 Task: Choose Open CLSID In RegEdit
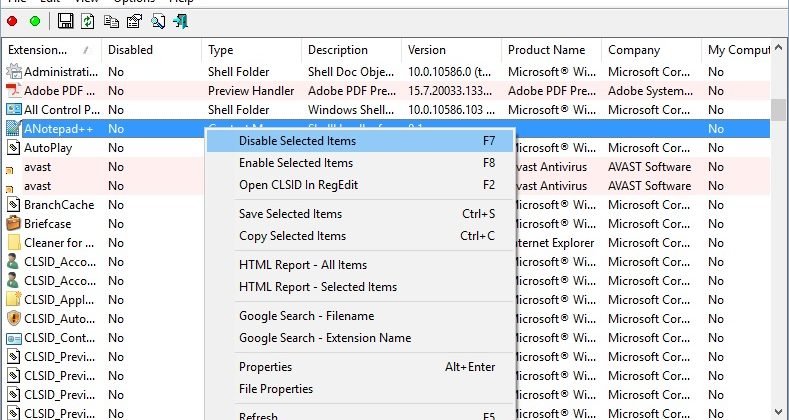tap(298, 185)
